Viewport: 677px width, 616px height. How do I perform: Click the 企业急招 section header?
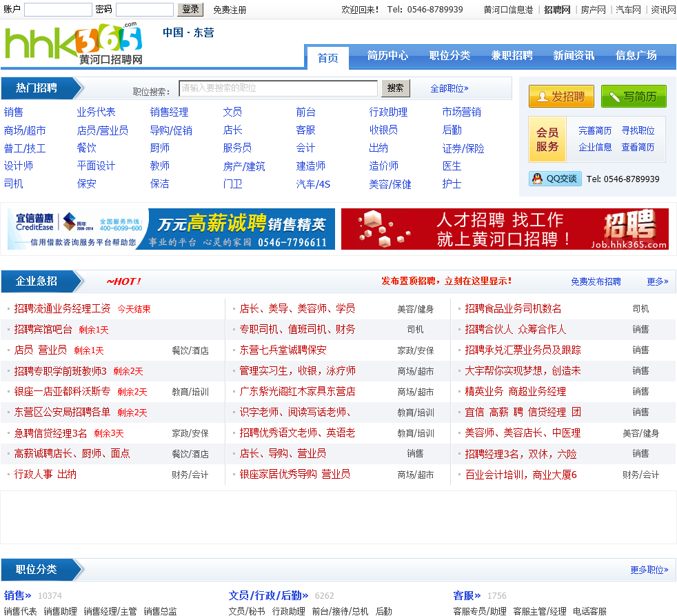point(37,281)
